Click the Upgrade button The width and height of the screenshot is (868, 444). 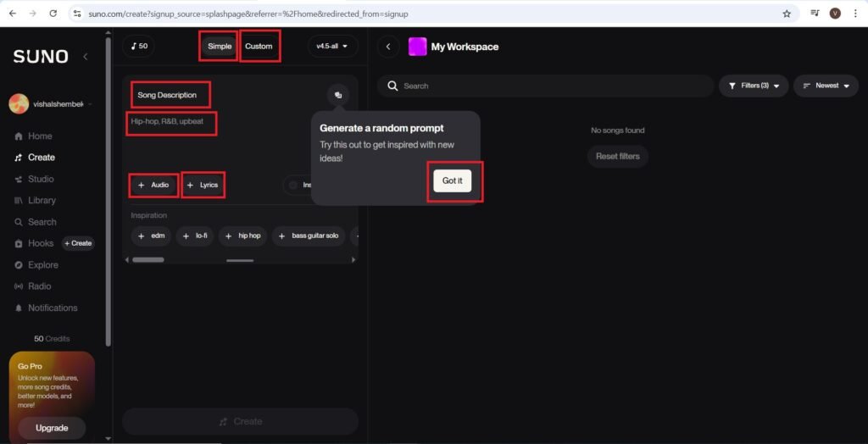[x=52, y=428]
